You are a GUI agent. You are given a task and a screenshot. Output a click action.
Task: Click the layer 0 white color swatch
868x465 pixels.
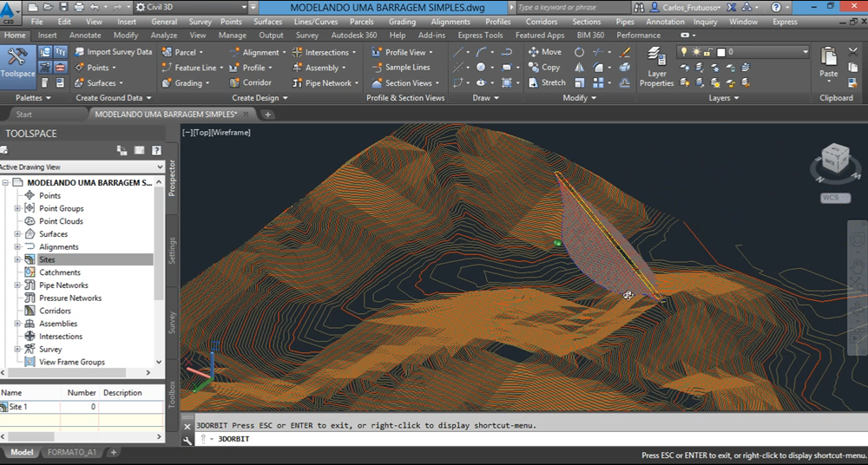point(720,52)
